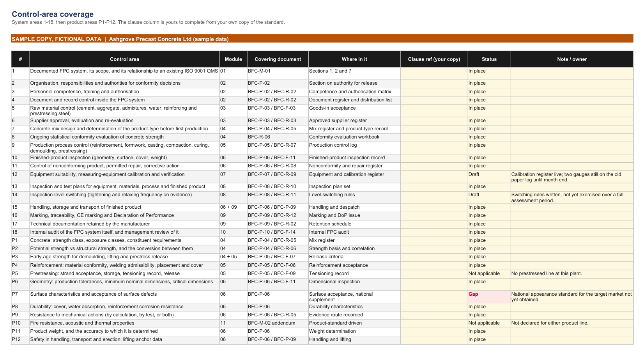Select the "Note / owner" column header
The width and height of the screenshot is (644, 355).
pos(572,59)
